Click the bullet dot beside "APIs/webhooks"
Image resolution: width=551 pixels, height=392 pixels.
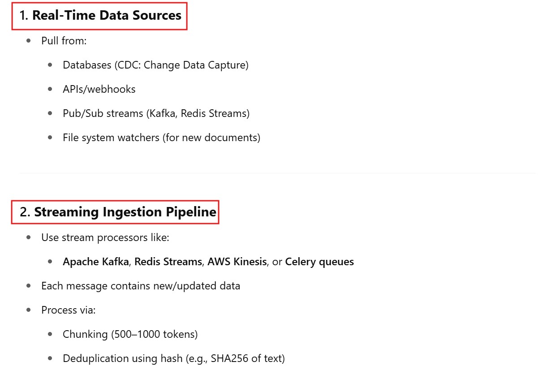(50, 89)
